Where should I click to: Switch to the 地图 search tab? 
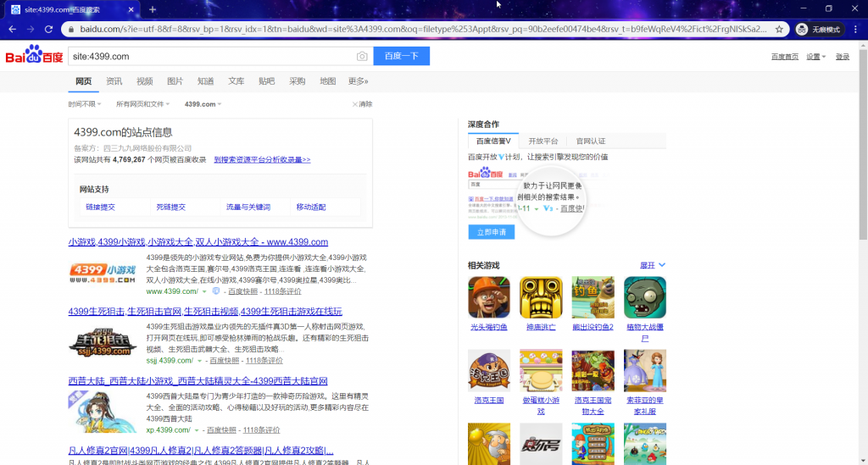(x=328, y=81)
